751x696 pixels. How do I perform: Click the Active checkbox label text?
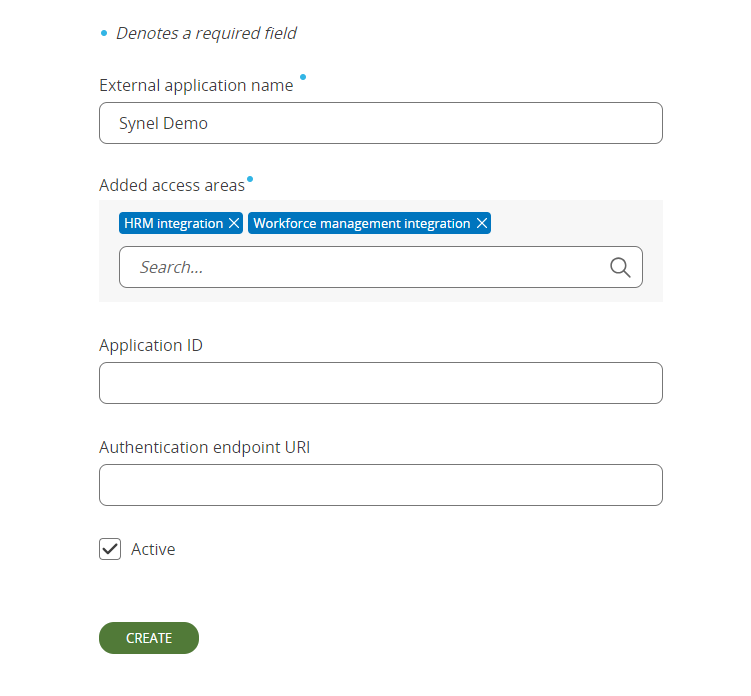pos(153,549)
